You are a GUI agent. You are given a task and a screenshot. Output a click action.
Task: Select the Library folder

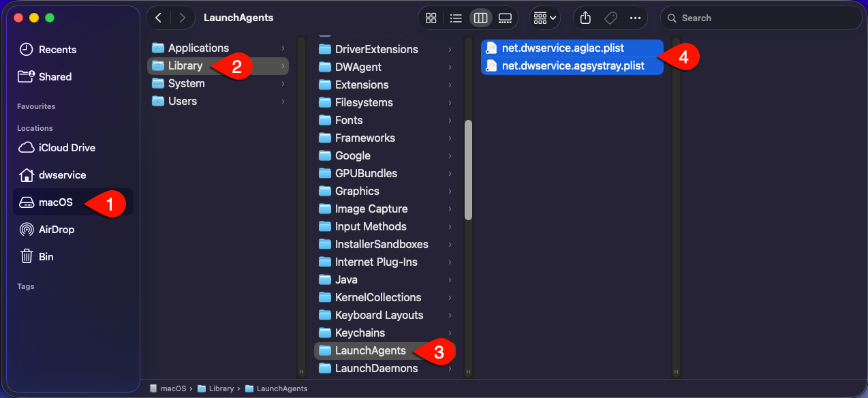pyautogui.click(x=218, y=65)
